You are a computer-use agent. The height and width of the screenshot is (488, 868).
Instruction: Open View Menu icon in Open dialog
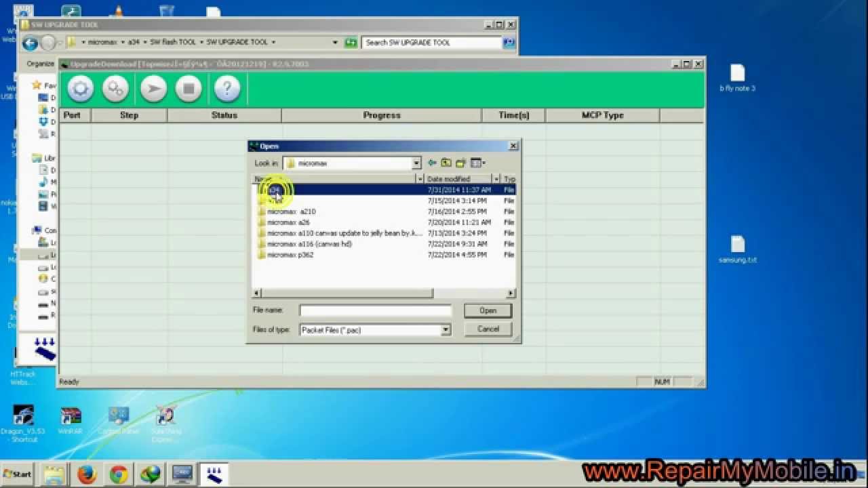pyautogui.click(x=478, y=163)
